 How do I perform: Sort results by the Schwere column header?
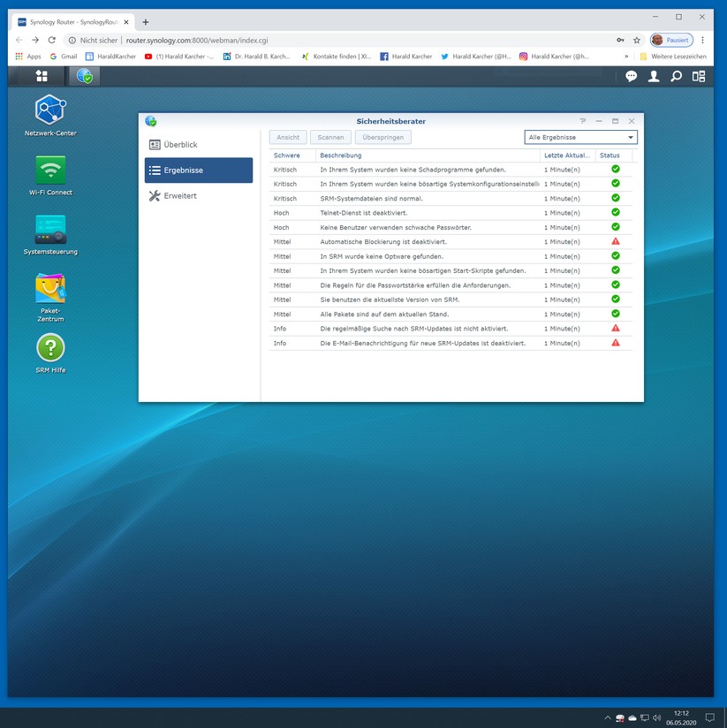pyautogui.click(x=288, y=155)
